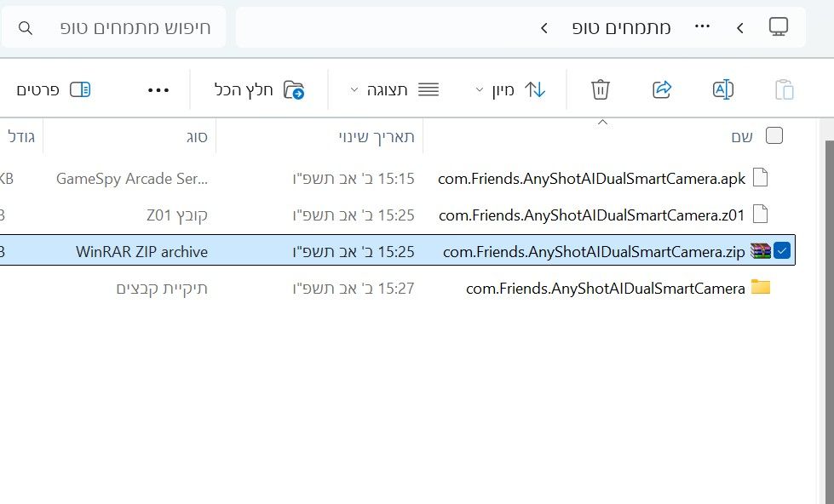Click the search magnifier icon
Viewport: 834px width, 504px height.
pyautogui.click(x=26, y=27)
